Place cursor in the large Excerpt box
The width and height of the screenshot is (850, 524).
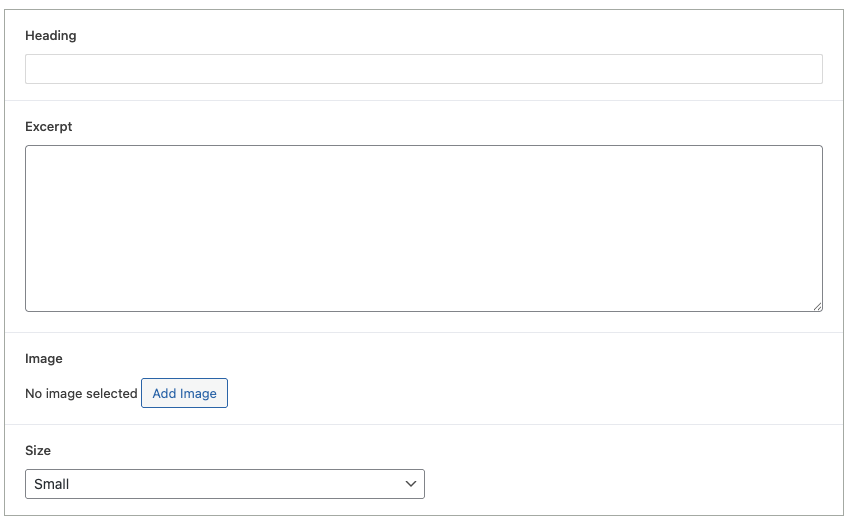tap(423, 228)
